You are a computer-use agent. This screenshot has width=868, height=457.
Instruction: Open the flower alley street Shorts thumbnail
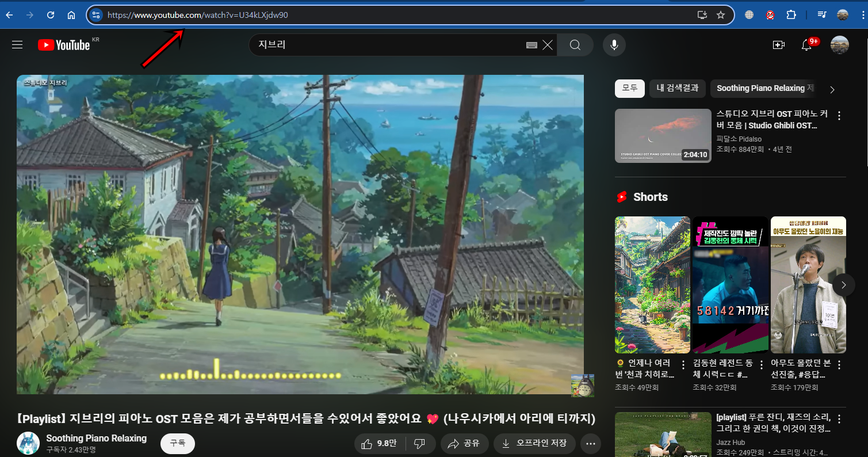652,285
